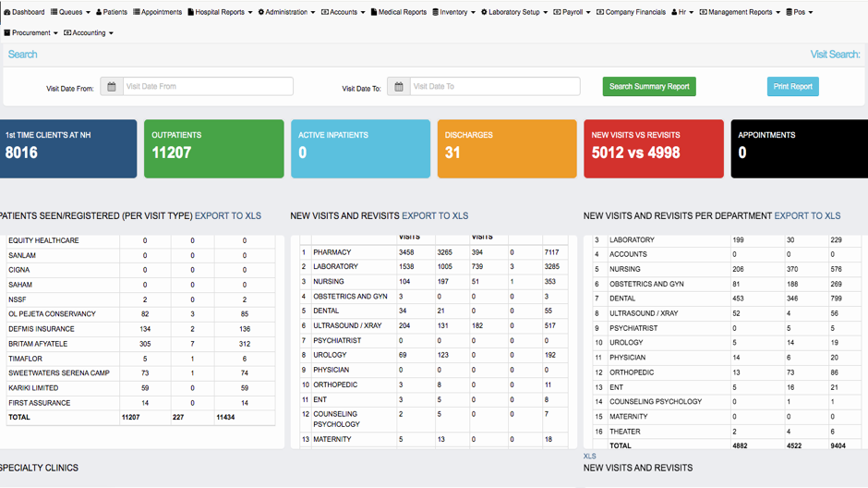Click the Hr person icon
The height and width of the screenshot is (488, 868).
(x=674, y=12)
